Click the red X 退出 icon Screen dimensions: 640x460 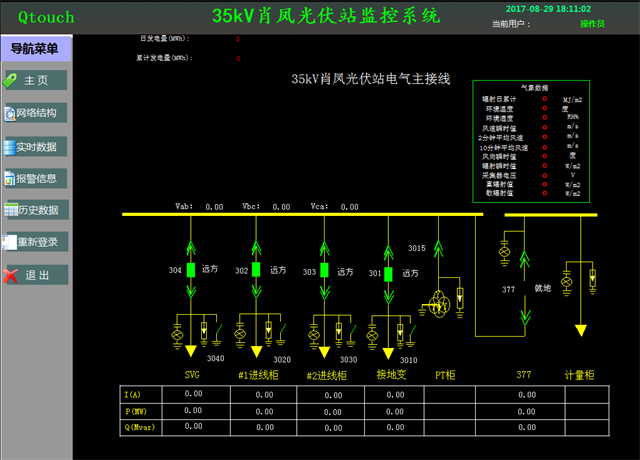tap(11, 275)
